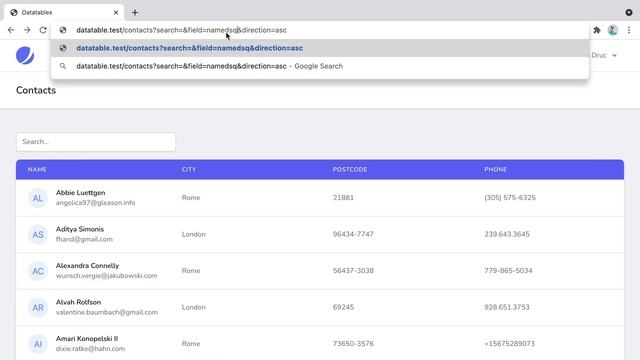Click the AI avatar for Amari Konopelski
Screen dimensions: 640x360
[38, 344]
